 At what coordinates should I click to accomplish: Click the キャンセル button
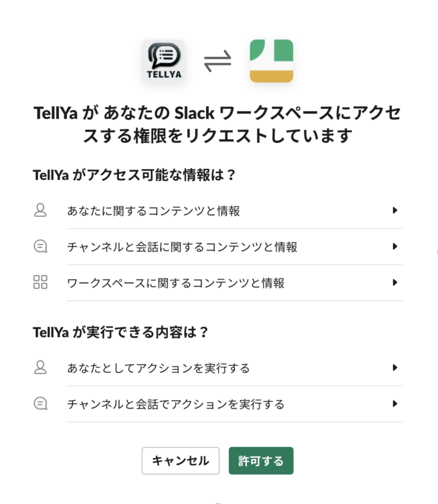pos(180,461)
